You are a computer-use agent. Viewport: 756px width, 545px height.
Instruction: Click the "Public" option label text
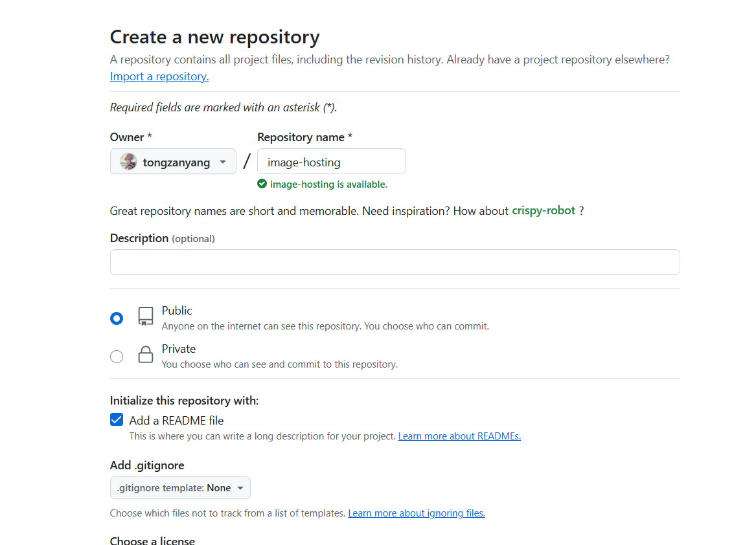177,311
